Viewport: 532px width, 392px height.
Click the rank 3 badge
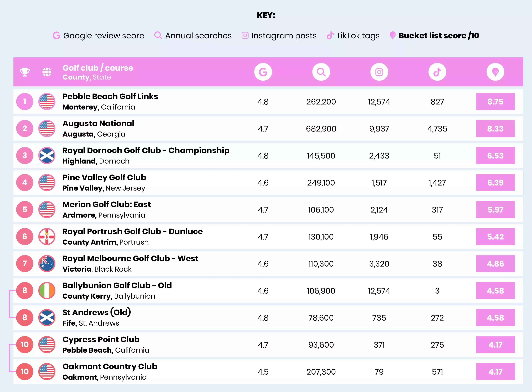[25, 156]
